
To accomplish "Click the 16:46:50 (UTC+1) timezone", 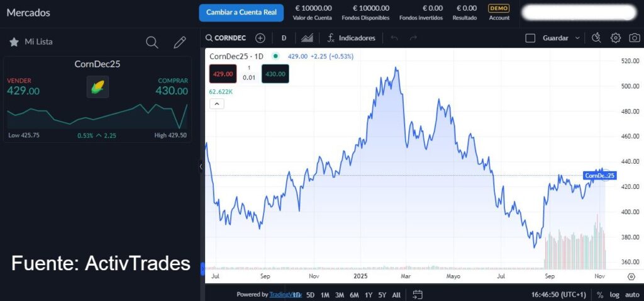I will [558, 295].
